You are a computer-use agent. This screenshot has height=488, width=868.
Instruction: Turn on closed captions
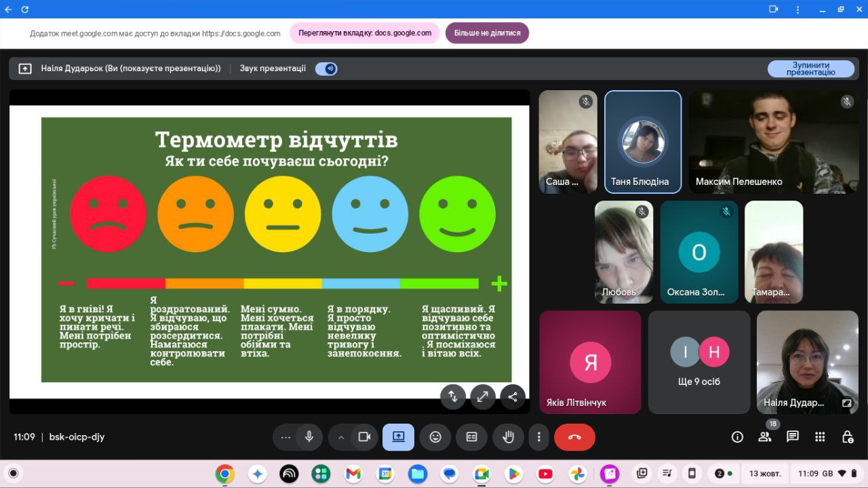click(471, 437)
